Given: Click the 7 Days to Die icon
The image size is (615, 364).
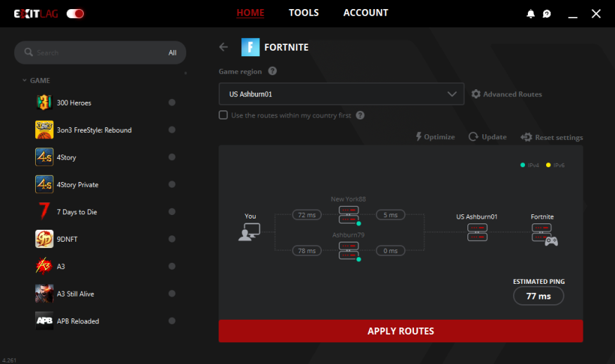Looking at the screenshot, I should (x=44, y=212).
